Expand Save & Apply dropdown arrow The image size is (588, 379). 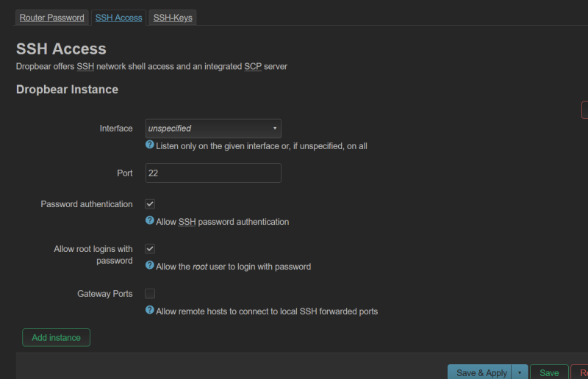click(520, 373)
